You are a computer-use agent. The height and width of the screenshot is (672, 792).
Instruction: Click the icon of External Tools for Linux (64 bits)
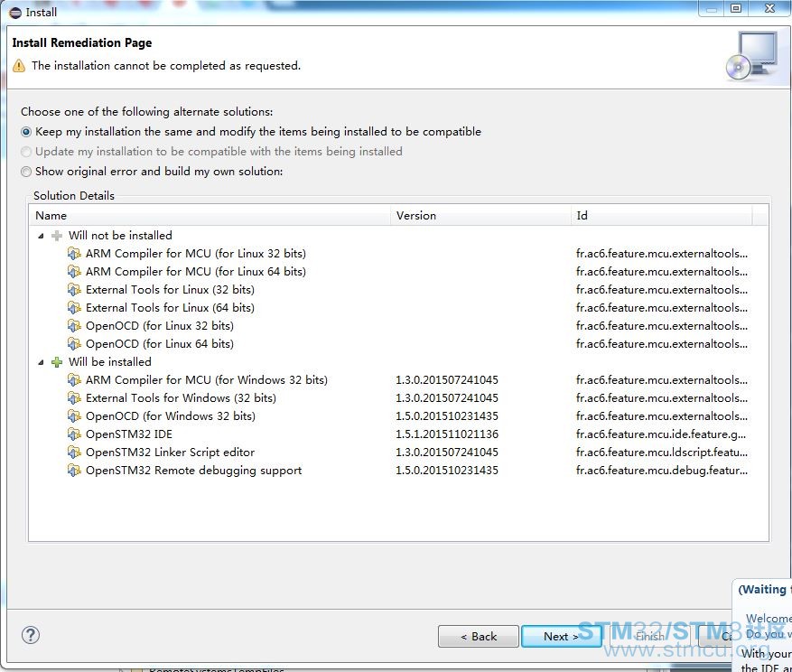tap(74, 308)
